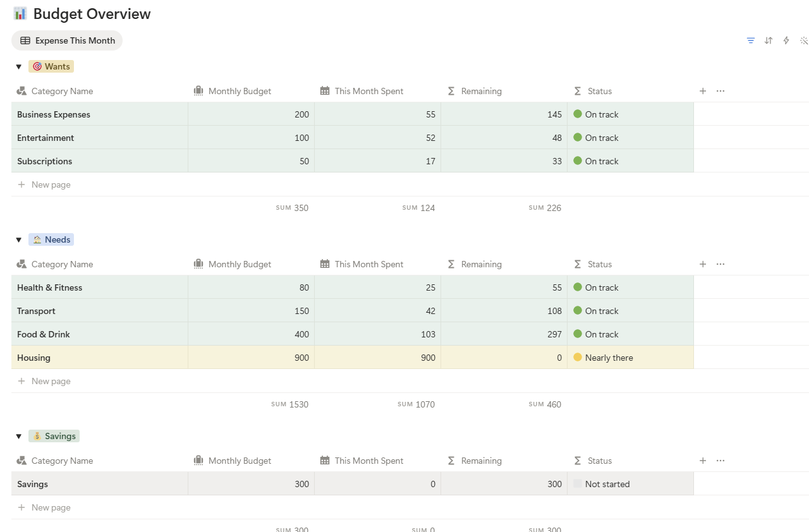Open the Subscriptions row
This screenshot has height=532, width=809.
pos(353,161)
